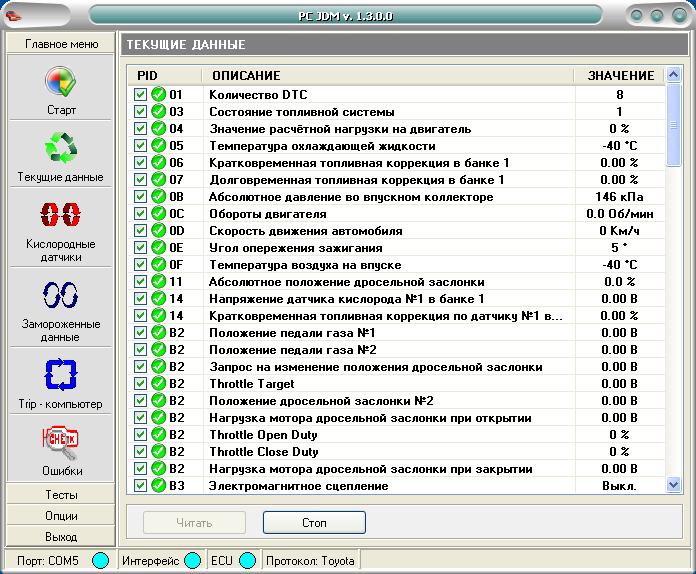The image size is (696, 574).
Task: Open Ошибки check engine icon
Action: [x=61, y=441]
